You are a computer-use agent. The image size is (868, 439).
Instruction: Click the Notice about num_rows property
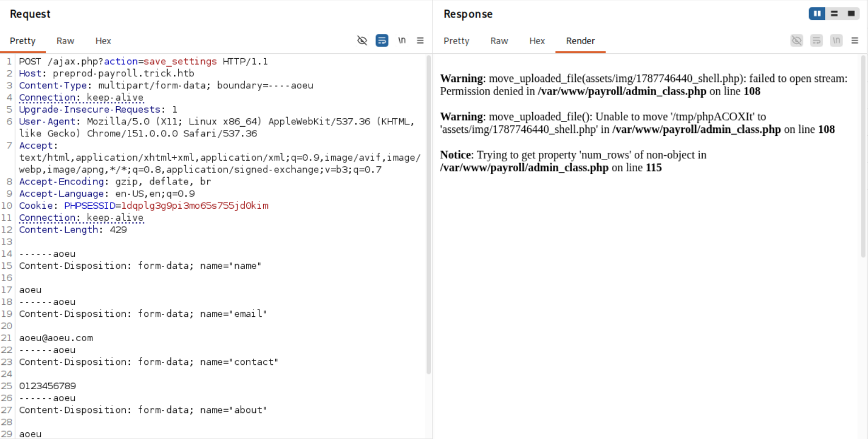(x=573, y=161)
